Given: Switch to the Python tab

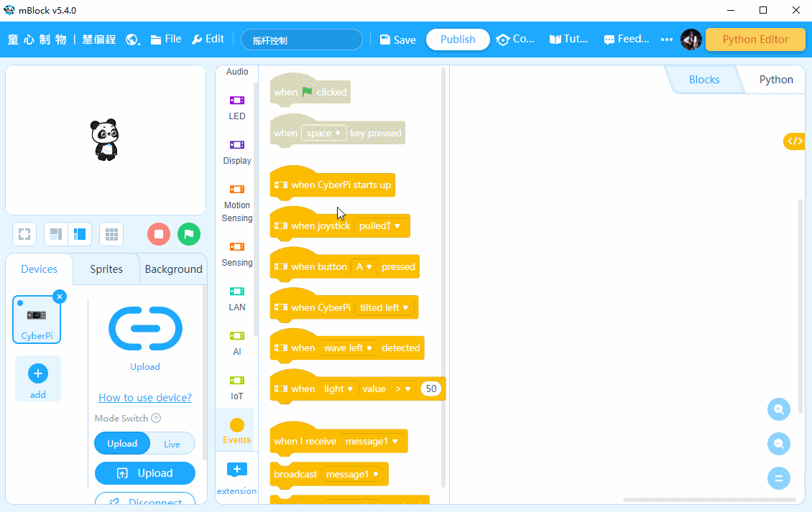Looking at the screenshot, I should pyautogui.click(x=776, y=80).
